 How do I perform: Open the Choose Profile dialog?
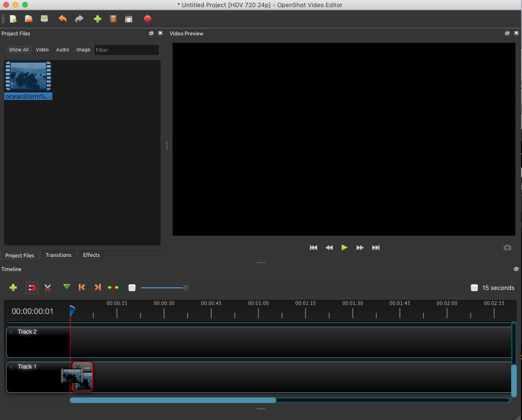tap(113, 19)
